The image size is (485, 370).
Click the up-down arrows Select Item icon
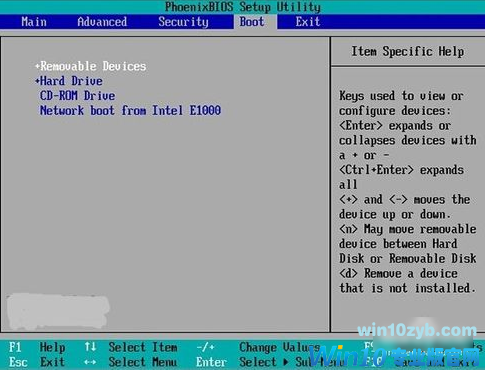(x=90, y=347)
